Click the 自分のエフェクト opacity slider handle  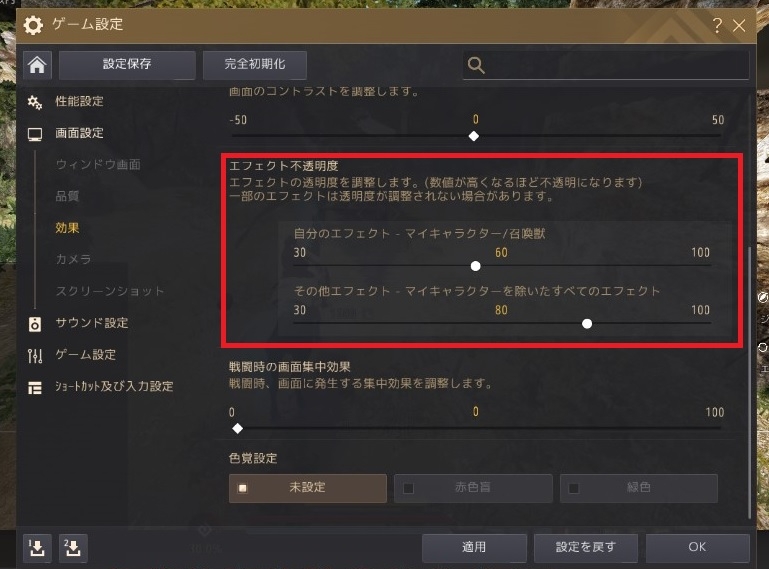[475, 266]
